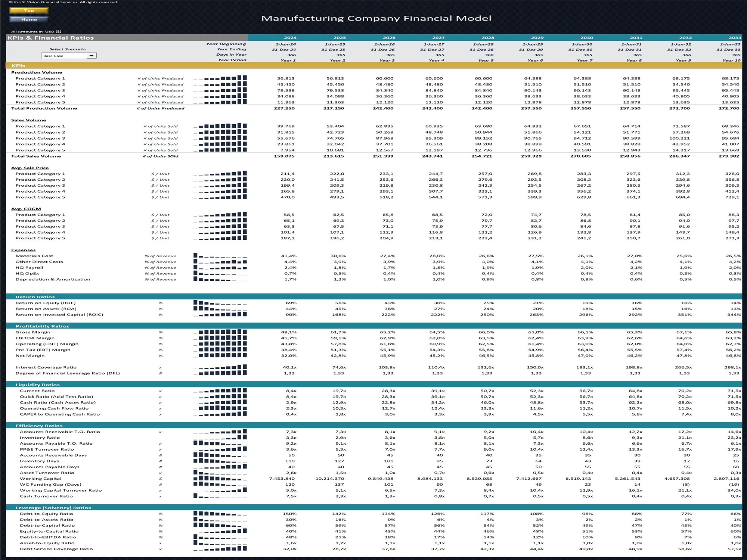Click the Total Production Volume row label
This screenshot has height=560, width=747.
(x=44, y=108)
